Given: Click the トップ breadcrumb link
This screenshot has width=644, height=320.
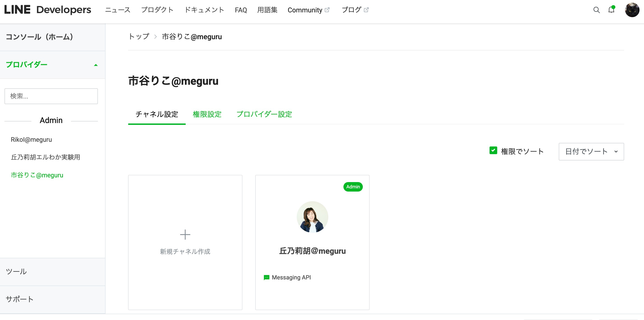Looking at the screenshot, I should [x=139, y=37].
